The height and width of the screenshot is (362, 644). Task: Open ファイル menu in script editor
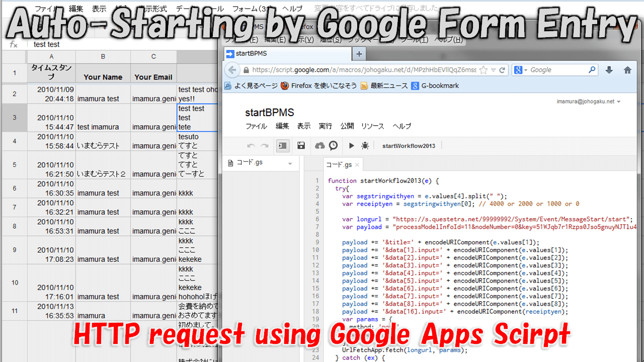tap(256, 126)
